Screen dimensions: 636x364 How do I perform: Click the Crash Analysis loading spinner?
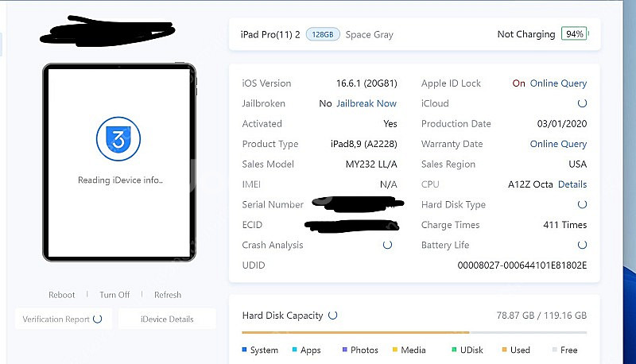pyautogui.click(x=387, y=245)
